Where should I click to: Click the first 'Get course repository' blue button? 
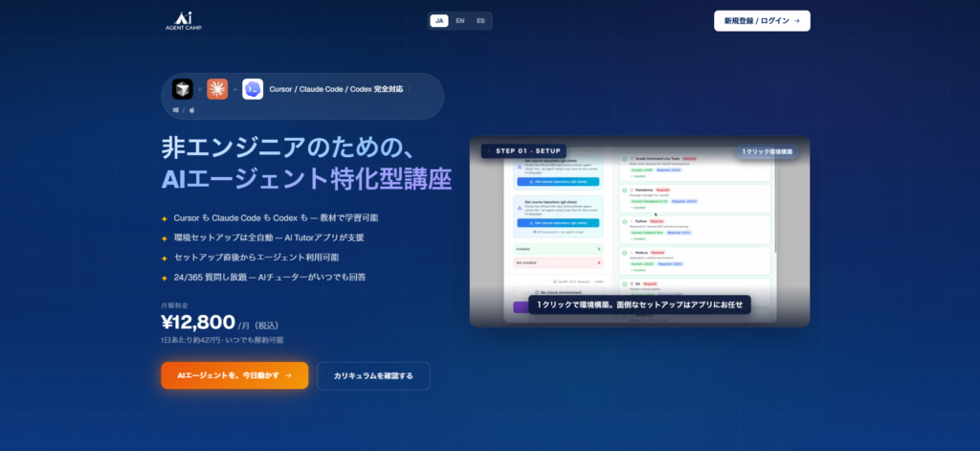point(558,181)
